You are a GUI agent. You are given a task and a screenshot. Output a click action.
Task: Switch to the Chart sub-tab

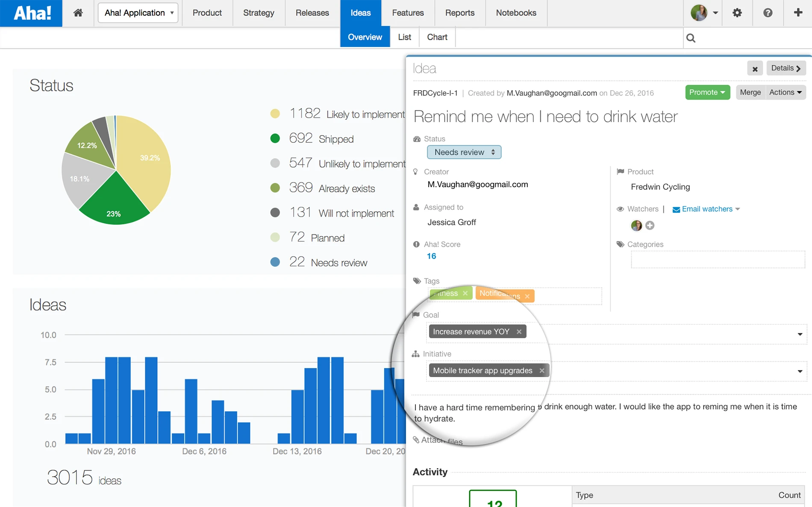[x=437, y=37]
